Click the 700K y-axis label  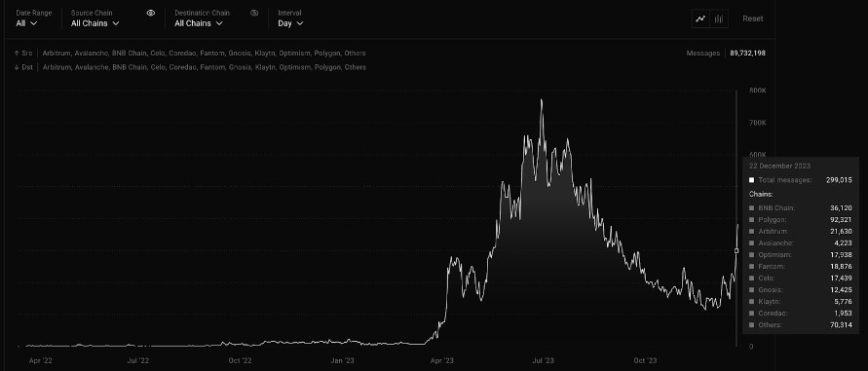(x=758, y=123)
